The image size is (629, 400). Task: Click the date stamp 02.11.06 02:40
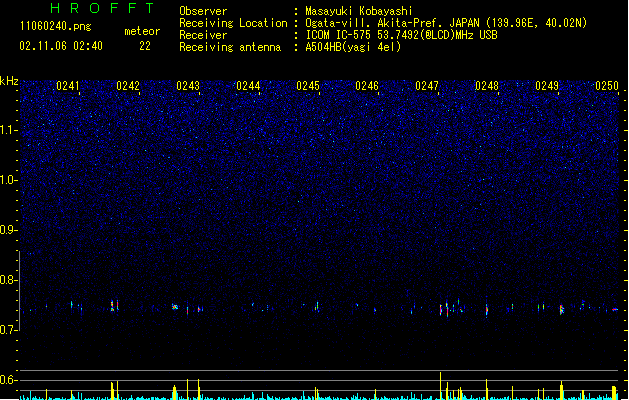click(61, 46)
